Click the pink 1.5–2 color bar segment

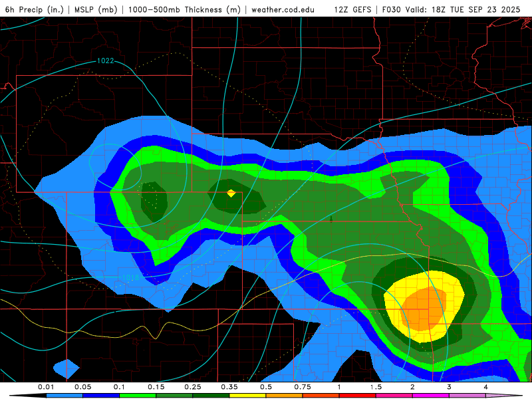click(x=394, y=396)
